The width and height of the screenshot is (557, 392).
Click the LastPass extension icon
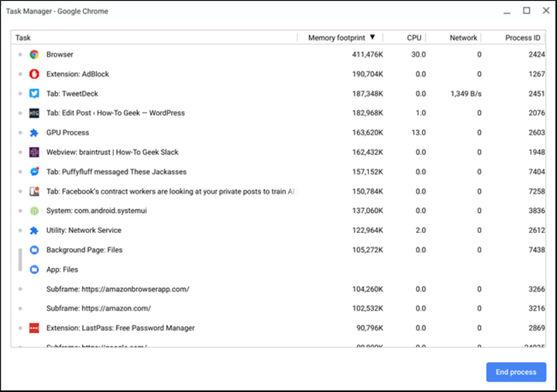coord(34,328)
